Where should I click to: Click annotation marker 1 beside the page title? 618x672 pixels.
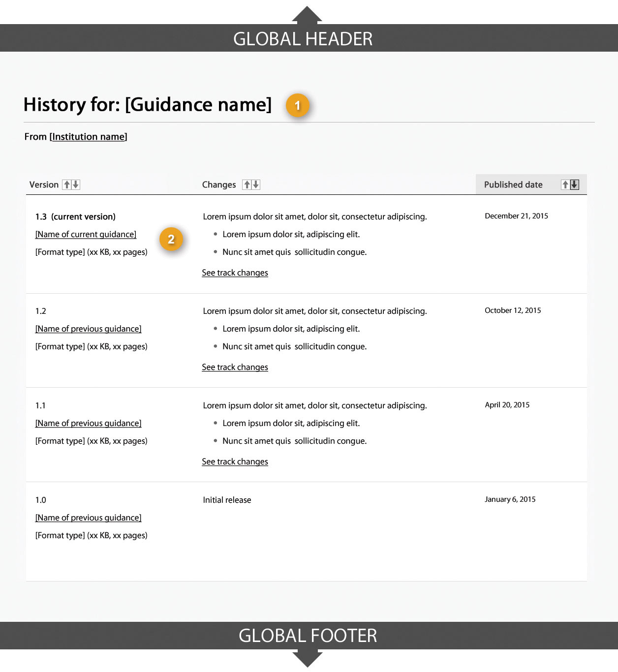point(298,105)
